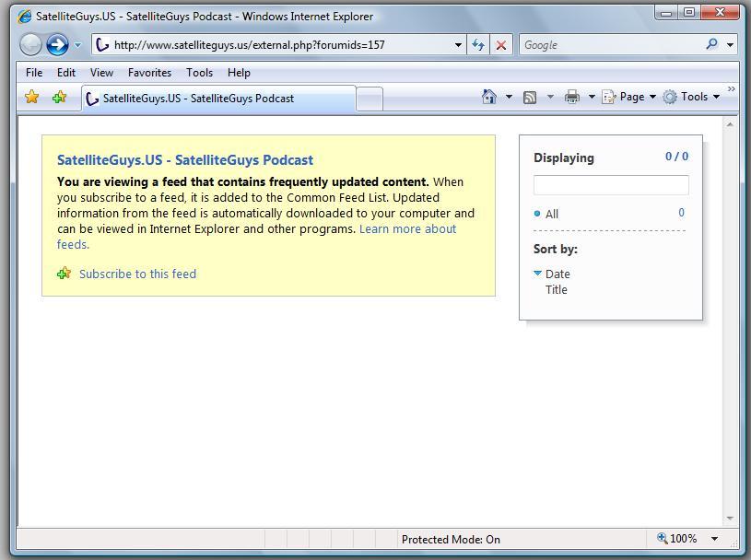Sort feed by Title
The image size is (751, 560).
pyautogui.click(x=557, y=289)
